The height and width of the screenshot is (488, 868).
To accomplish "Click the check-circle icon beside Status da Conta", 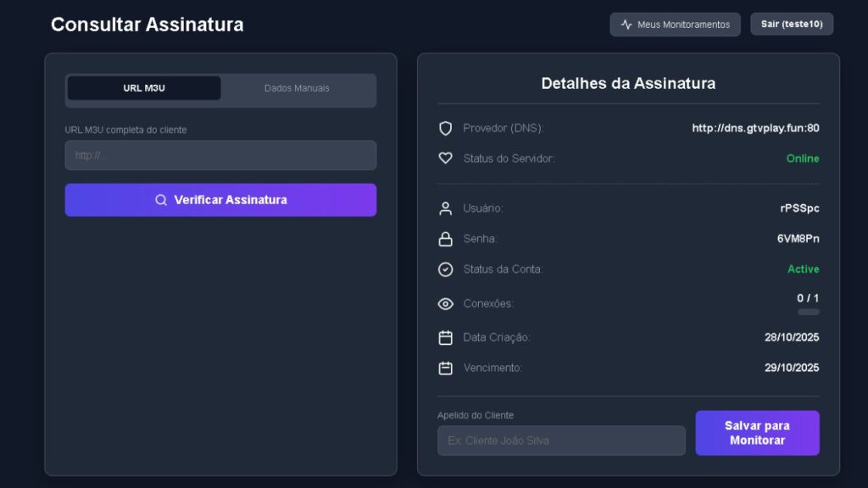I will pos(445,269).
